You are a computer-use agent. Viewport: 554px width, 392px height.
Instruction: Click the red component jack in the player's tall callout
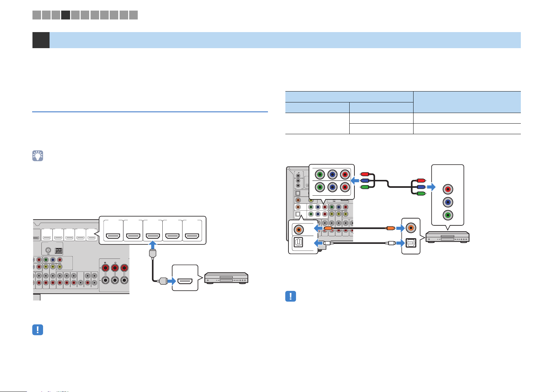[448, 189]
